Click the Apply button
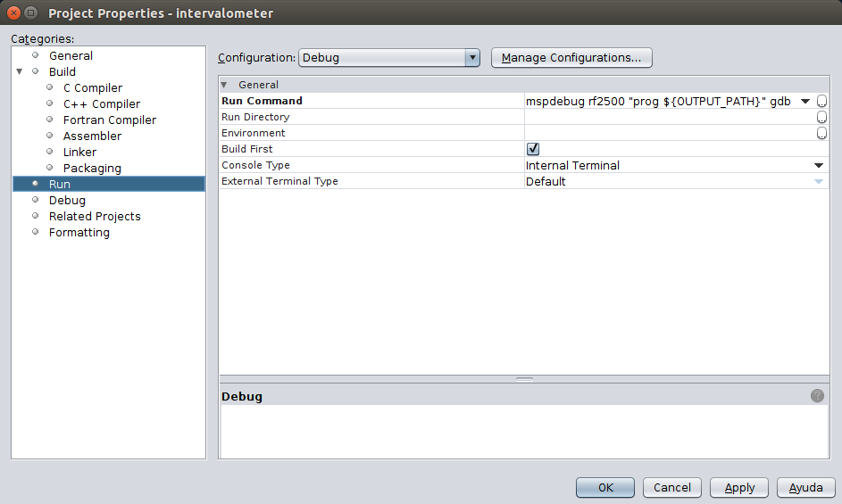The height and width of the screenshot is (504, 842). tap(739, 488)
